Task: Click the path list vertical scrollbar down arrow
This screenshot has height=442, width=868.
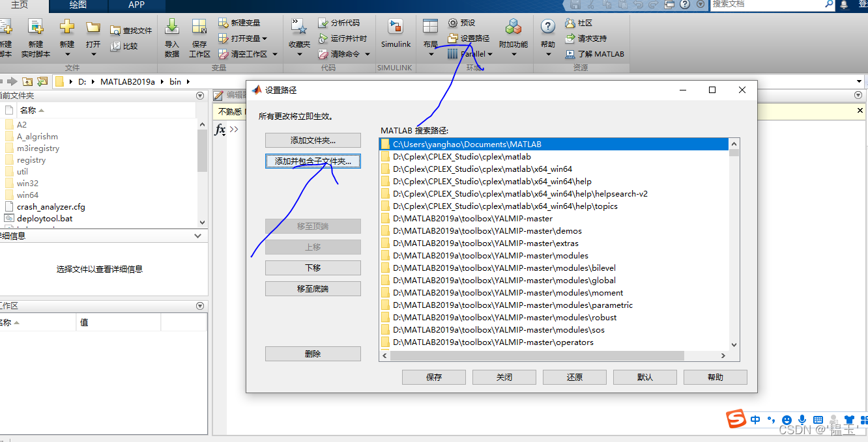Action: (x=734, y=345)
